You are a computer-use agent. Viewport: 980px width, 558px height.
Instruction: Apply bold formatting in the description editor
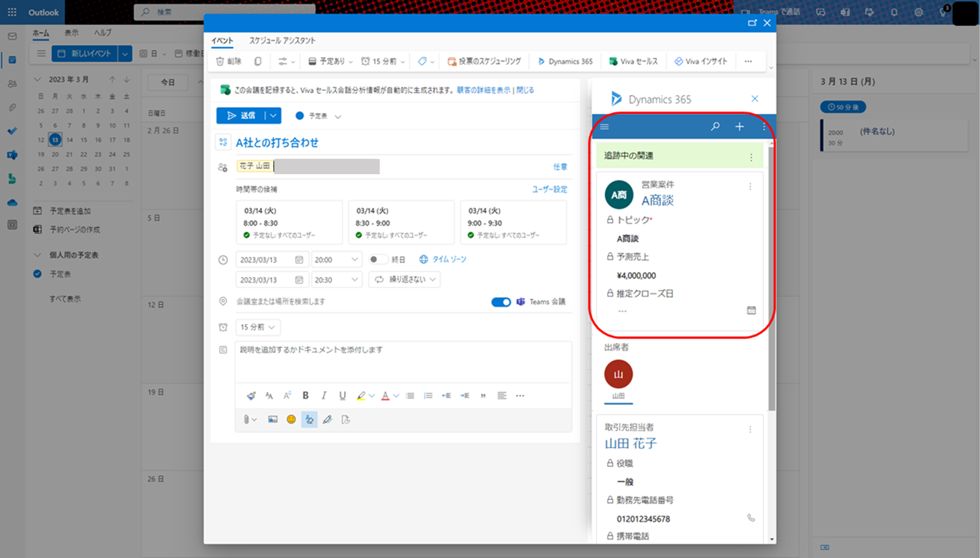305,396
